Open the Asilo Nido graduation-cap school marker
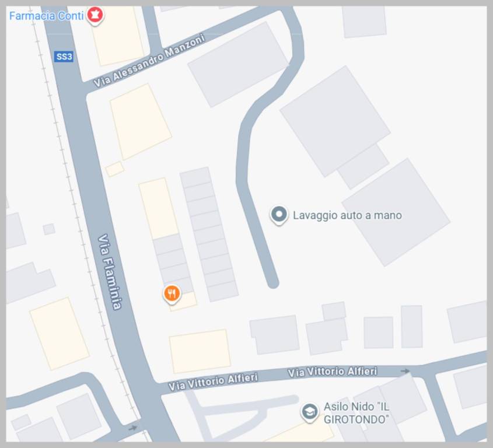 tap(310, 412)
